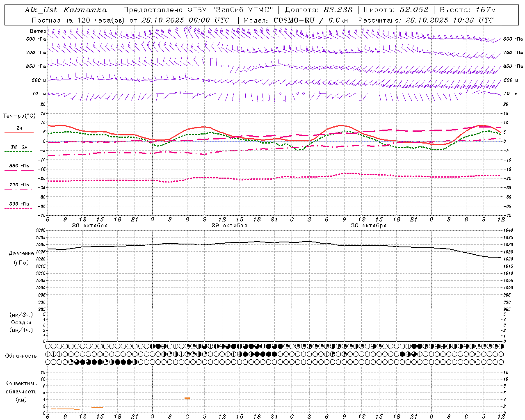The height and width of the screenshot is (420, 525).
Task: Click the (мм/1ч.) precipitation unit label
Action: [x=21, y=330]
